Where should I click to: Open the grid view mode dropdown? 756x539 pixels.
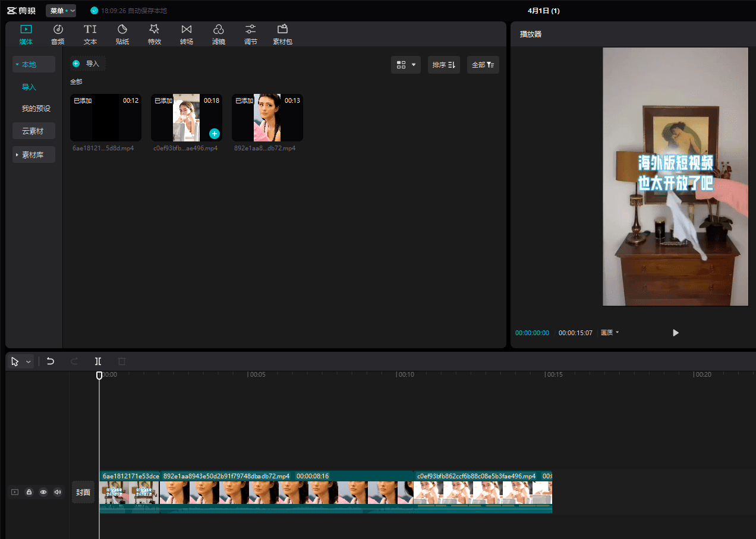(406, 65)
